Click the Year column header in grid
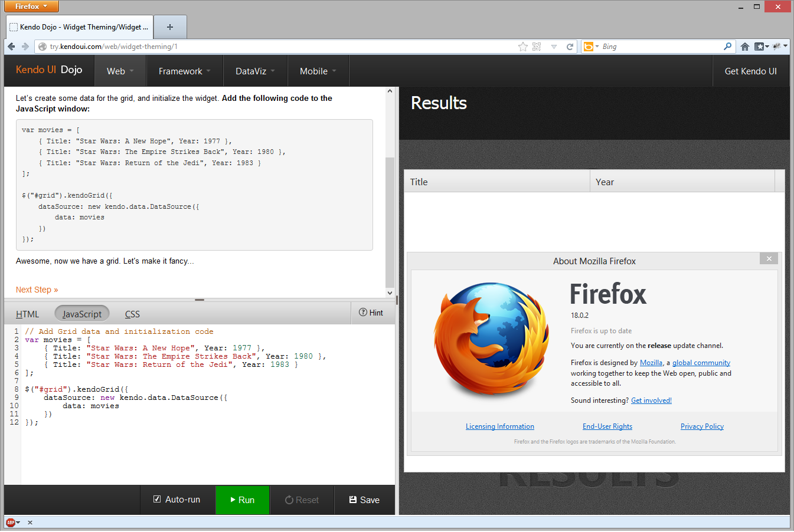The width and height of the screenshot is (794, 532). tap(682, 182)
